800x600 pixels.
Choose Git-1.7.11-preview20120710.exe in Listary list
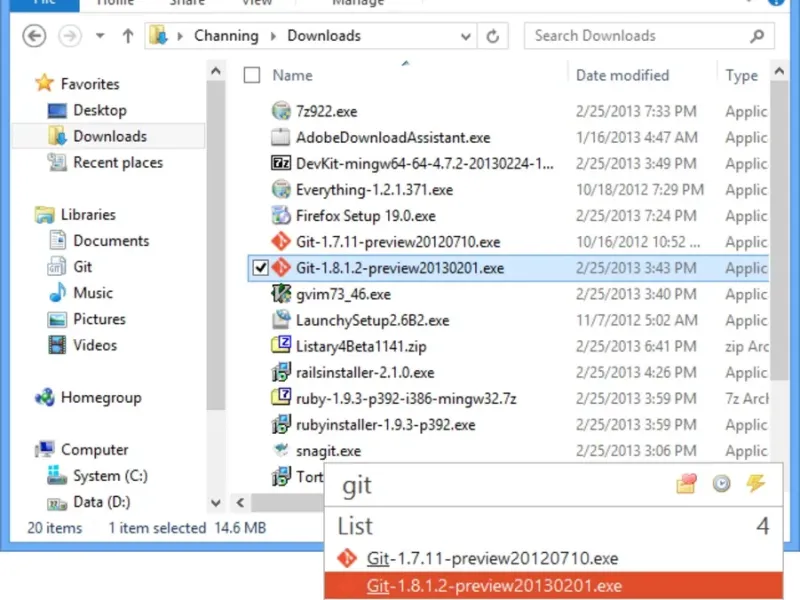(x=554, y=559)
